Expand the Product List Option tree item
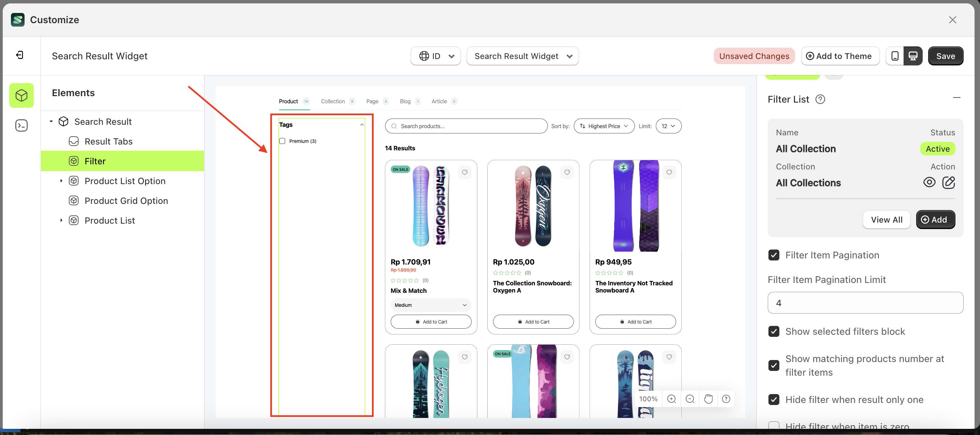 pyautogui.click(x=61, y=181)
